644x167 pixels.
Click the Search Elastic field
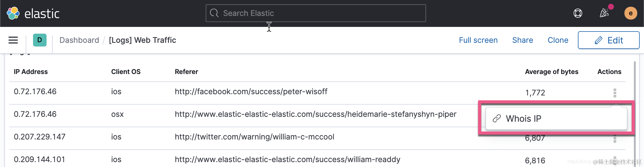(316, 13)
